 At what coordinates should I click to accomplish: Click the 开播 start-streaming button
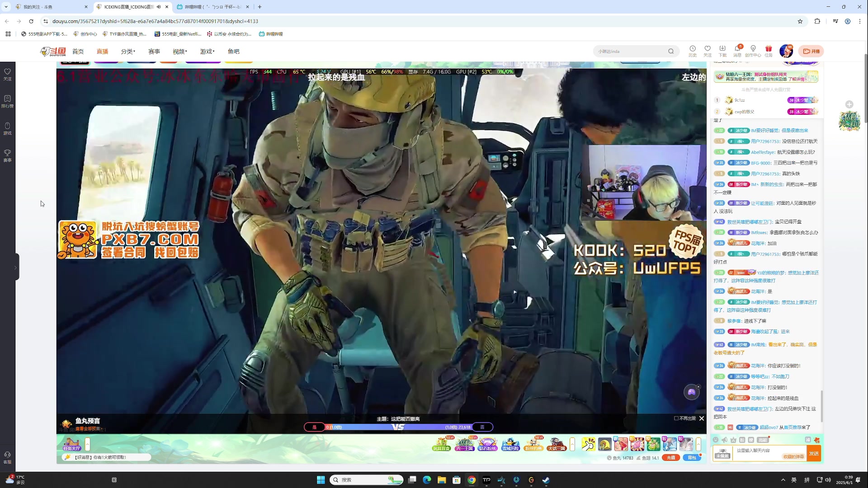(811, 51)
